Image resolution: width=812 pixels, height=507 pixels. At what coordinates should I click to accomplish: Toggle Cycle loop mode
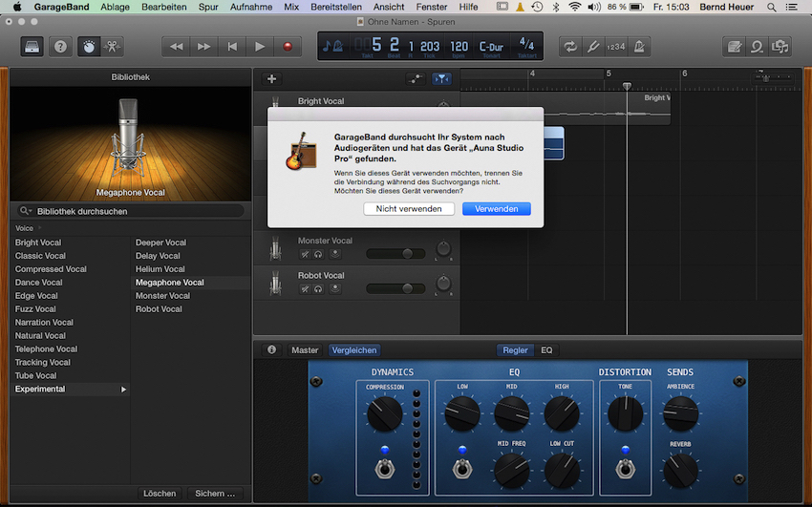coord(570,47)
